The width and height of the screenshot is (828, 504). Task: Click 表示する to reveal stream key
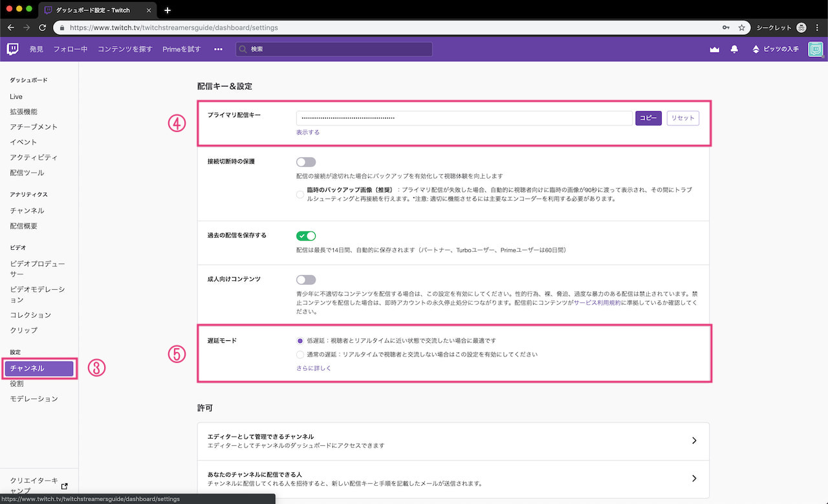[308, 132]
